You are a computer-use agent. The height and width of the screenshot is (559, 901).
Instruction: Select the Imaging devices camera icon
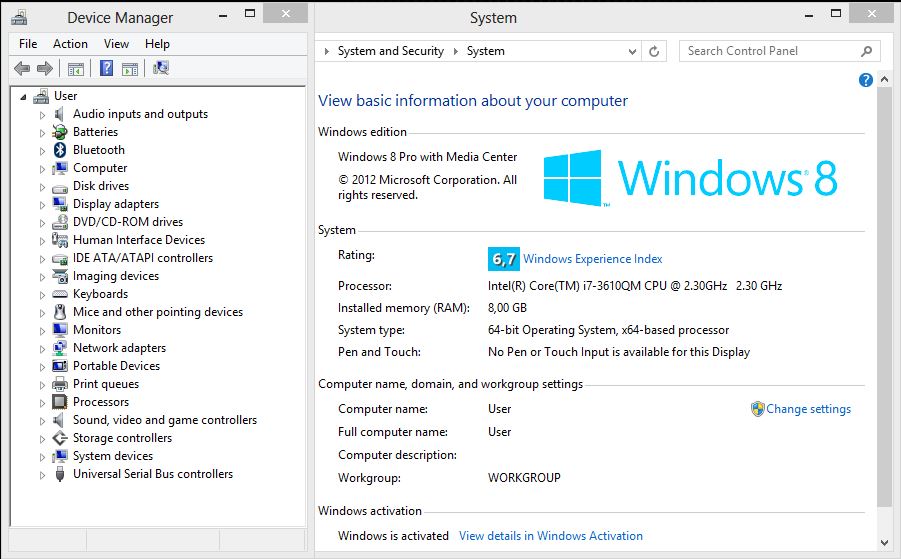click(x=60, y=276)
